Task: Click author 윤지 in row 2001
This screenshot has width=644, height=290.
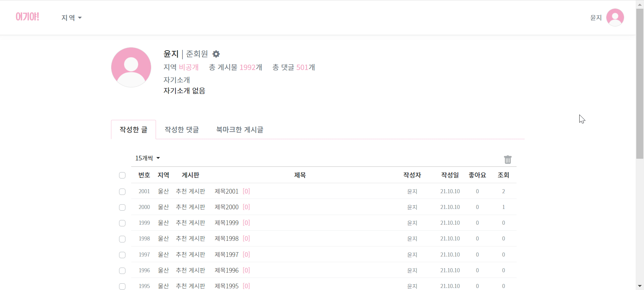Action: [x=412, y=192]
